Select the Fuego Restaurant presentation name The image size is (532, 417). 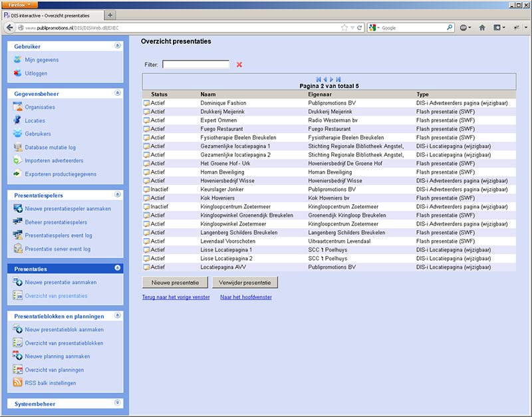221,129
